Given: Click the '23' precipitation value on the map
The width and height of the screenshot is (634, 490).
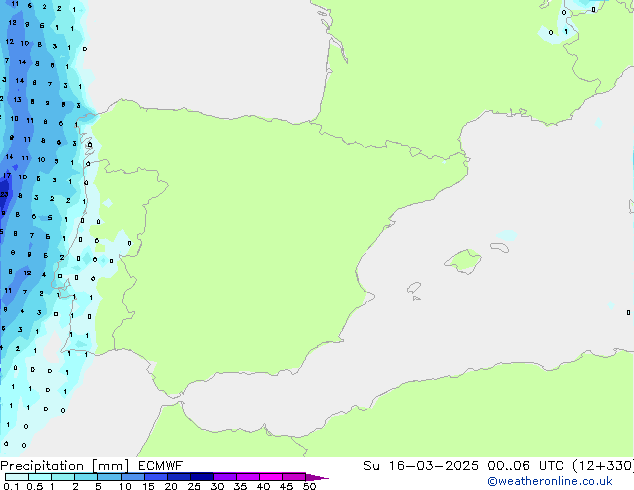Looking at the screenshot, I should pos(4,194).
